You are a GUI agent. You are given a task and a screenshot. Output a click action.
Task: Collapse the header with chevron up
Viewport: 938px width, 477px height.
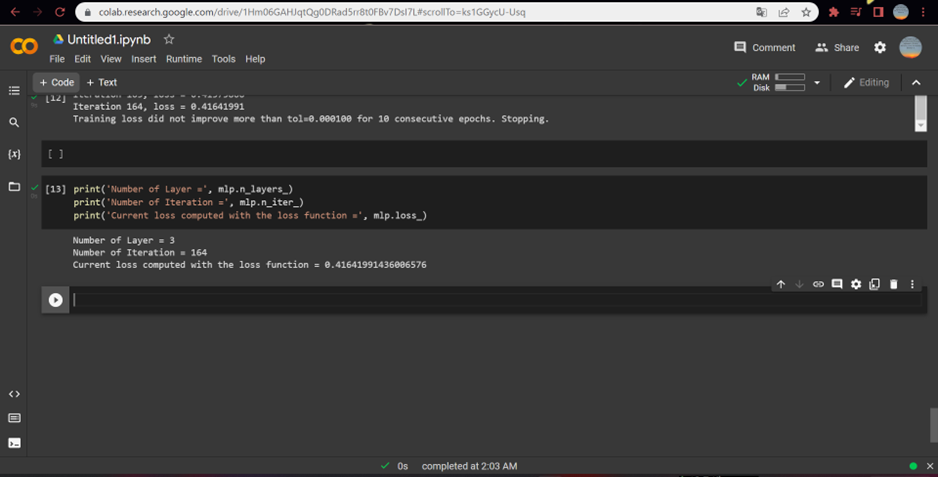pos(916,83)
